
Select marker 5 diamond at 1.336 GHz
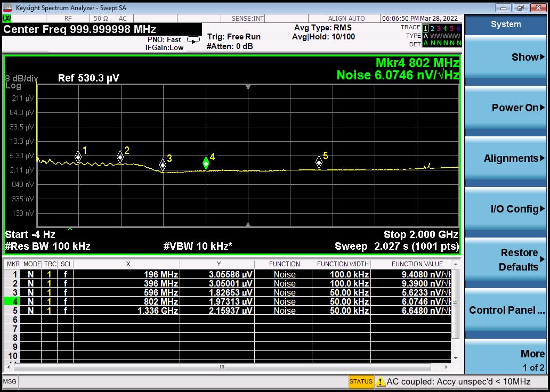(x=319, y=162)
